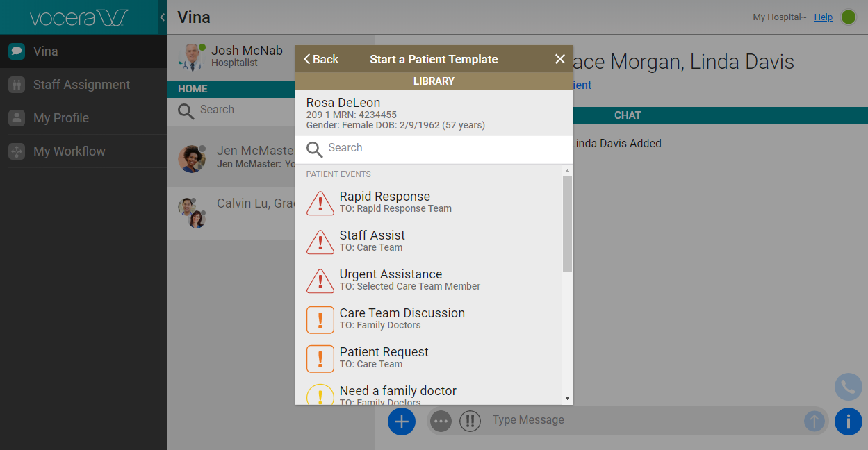Screen dimensions: 868x450
Task: Close the Start a Patient Template dialog
Action: [560, 59]
